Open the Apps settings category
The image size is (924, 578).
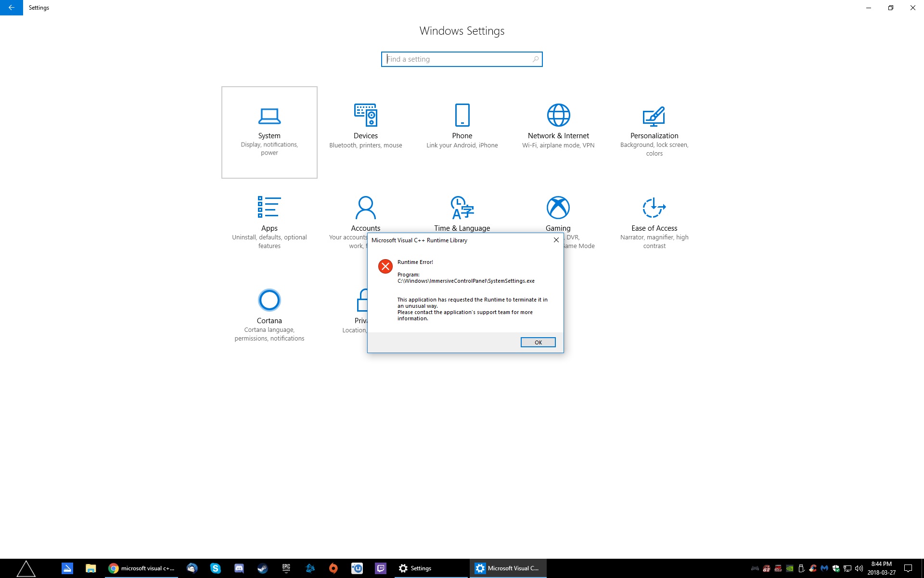coord(269,222)
